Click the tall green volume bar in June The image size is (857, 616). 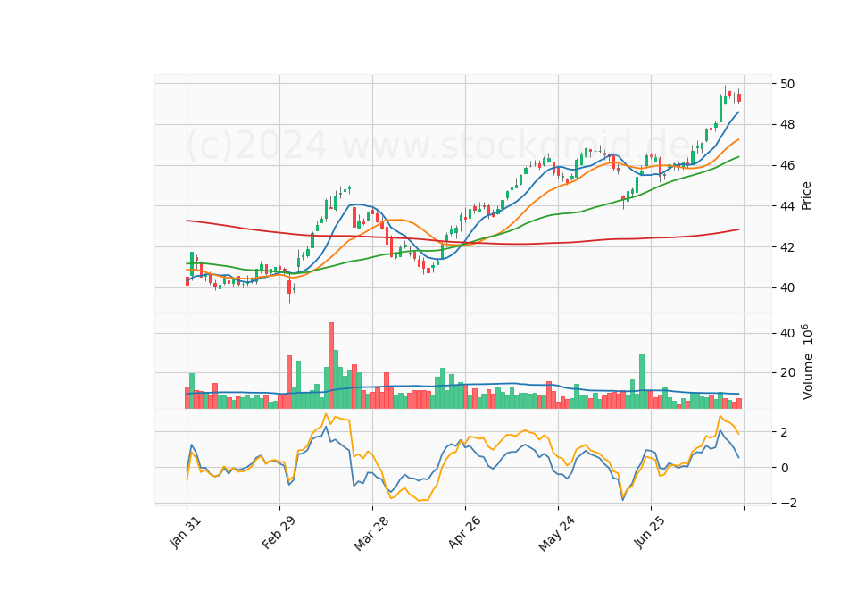642,381
